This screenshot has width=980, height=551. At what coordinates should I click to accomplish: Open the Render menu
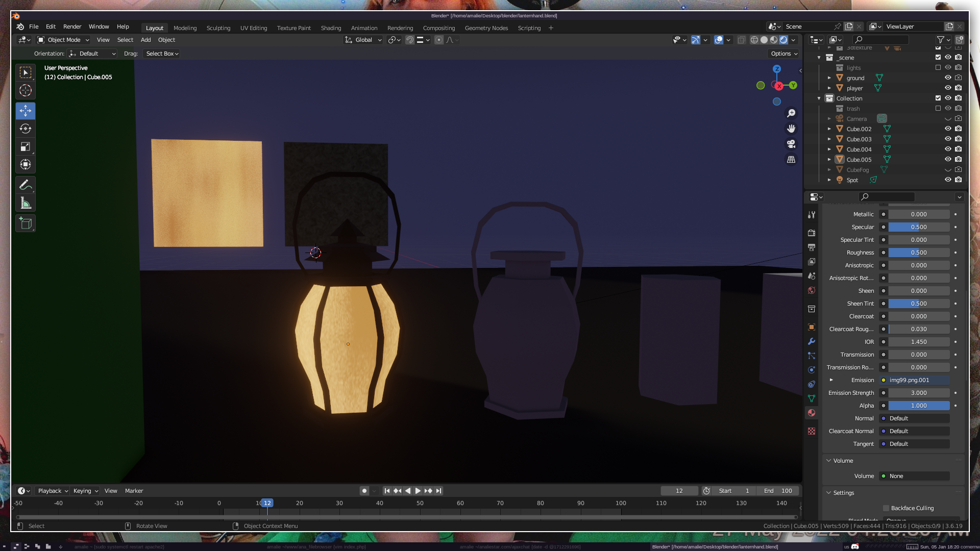coord(72,27)
